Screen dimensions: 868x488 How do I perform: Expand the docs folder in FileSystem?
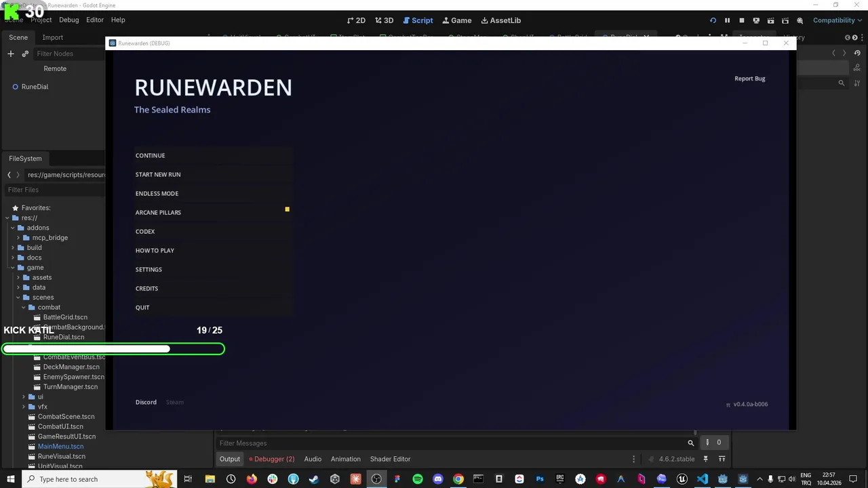tap(13, 258)
